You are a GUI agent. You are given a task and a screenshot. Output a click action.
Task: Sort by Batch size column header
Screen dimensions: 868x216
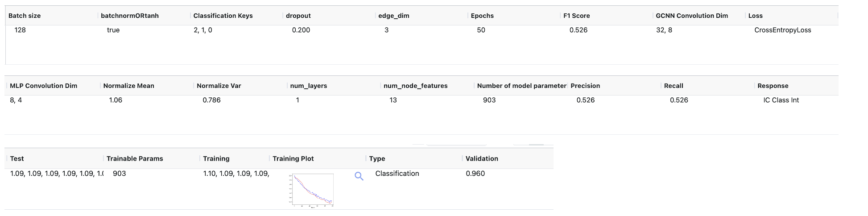point(25,16)
